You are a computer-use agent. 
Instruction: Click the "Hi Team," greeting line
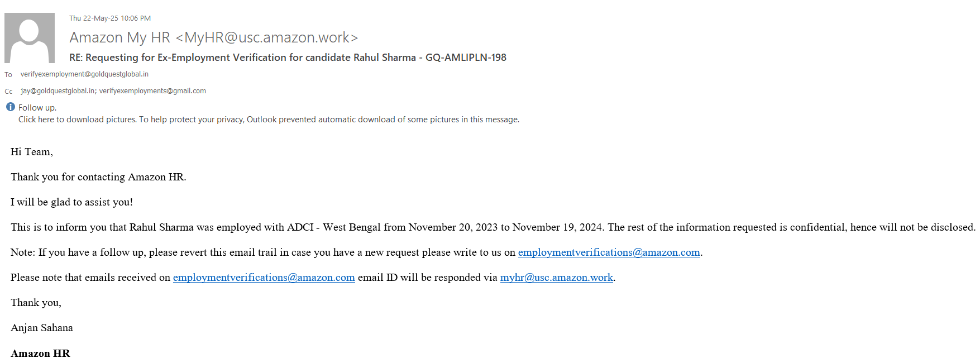(32, 152)
